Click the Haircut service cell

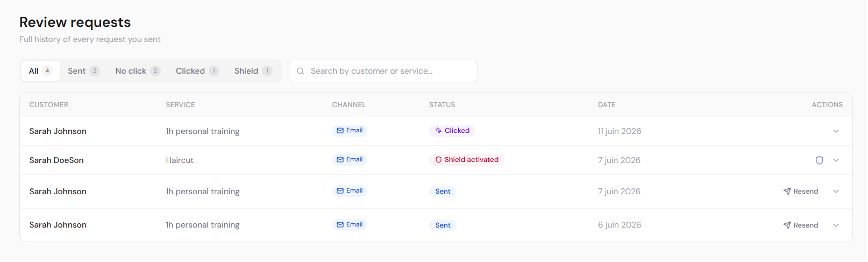coord(180,160)
